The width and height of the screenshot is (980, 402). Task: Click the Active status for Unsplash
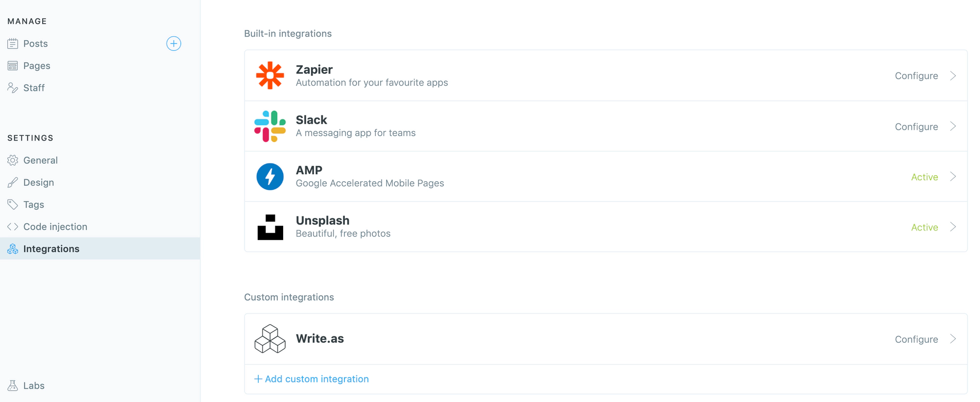[924, 227]
